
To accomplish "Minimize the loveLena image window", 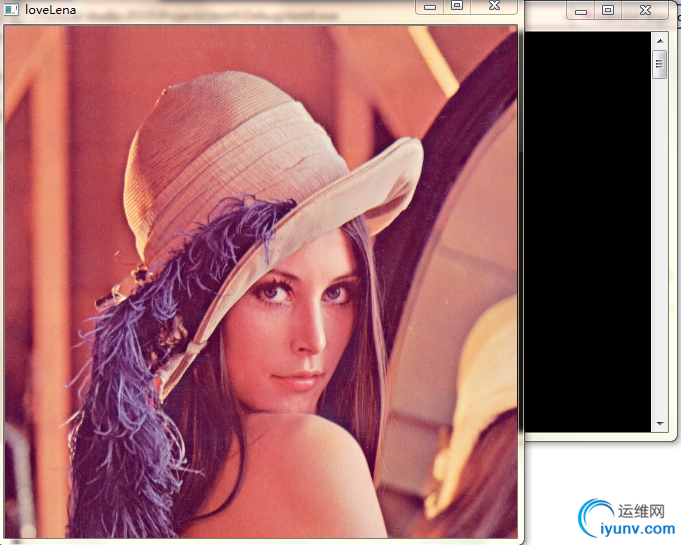I will (x=430, y=7).
